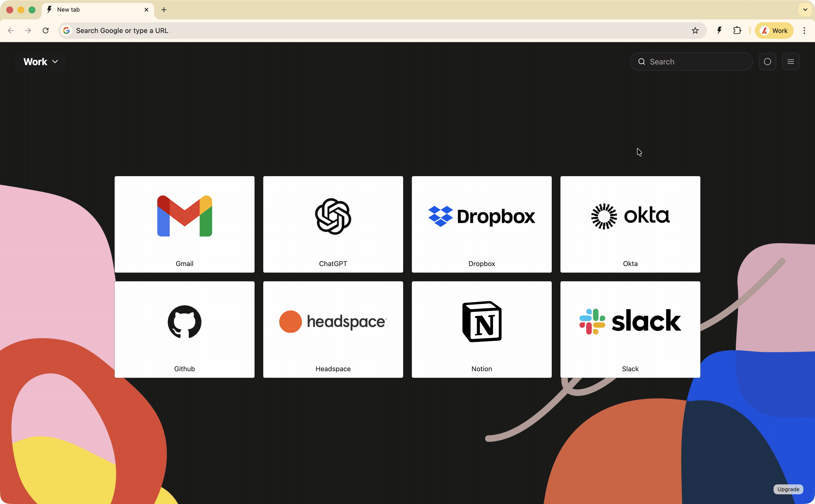Image resolution: width=815 pixels, height=504 pixels.
Task: Launch Slack from its tile
Action: click(x=630, y=329)
